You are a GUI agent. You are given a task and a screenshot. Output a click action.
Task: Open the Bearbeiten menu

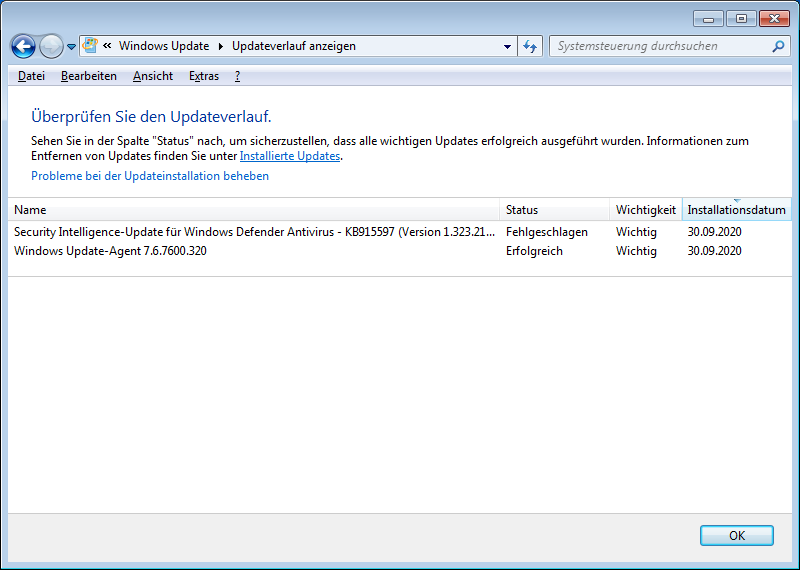(89, 76)
